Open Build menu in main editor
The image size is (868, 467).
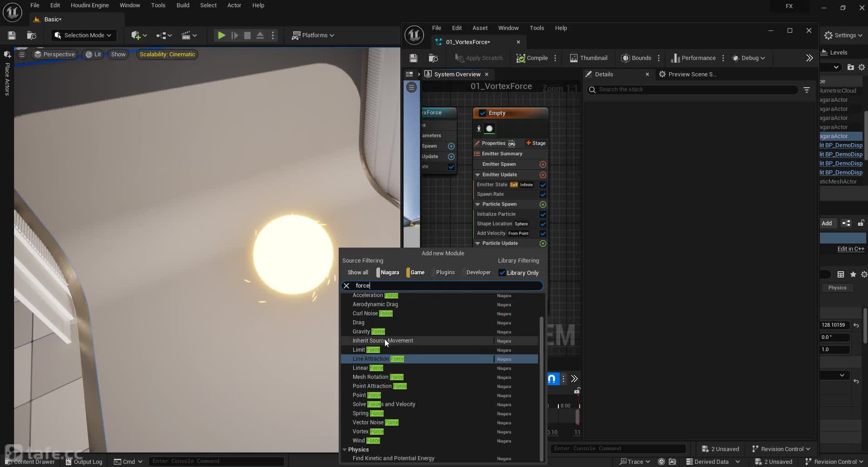tap(183, 5)
